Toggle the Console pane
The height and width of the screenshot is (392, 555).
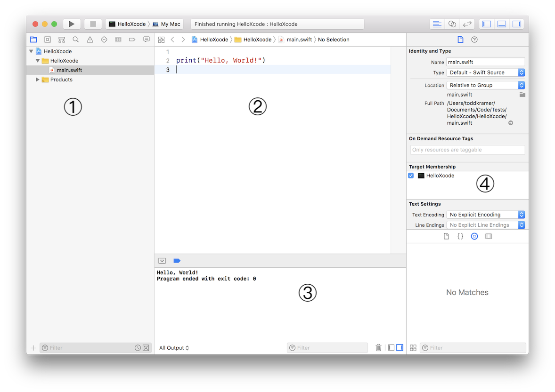tap(400, 348)
